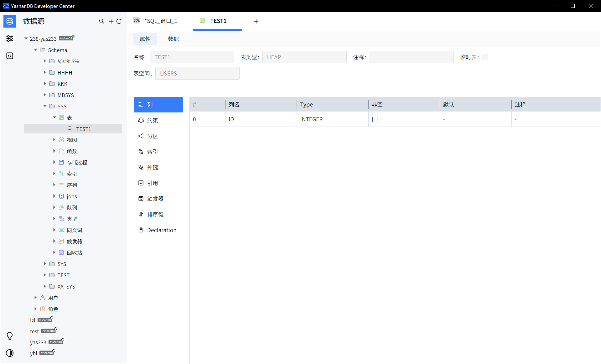Collapse the SSS schema
This screenshot has height=364, width=601.
[x=45, y=106]
